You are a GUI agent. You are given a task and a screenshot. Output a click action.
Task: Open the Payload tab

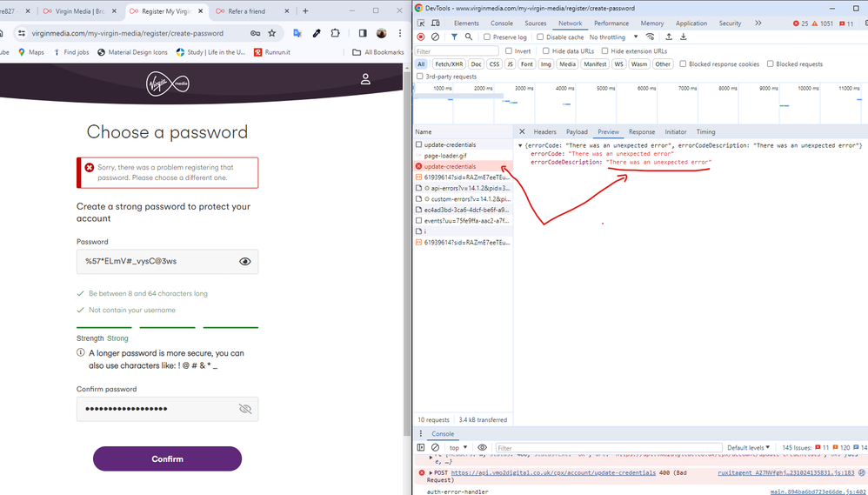(577, 131)
